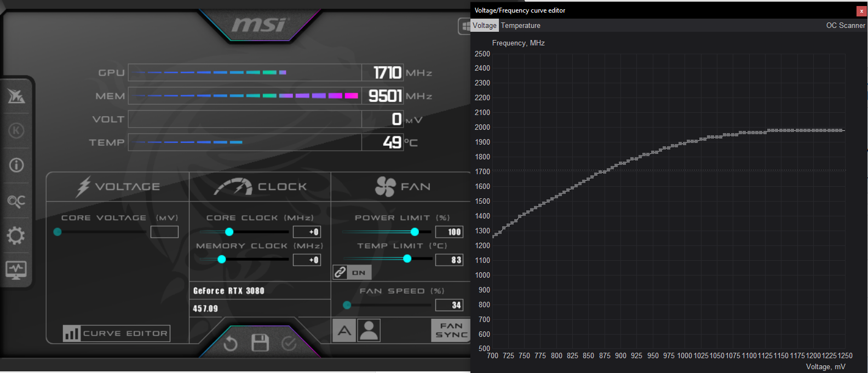The image size is (868, 373).
Task: Open the Voltage panel header
Action: [x=118, y=187]
